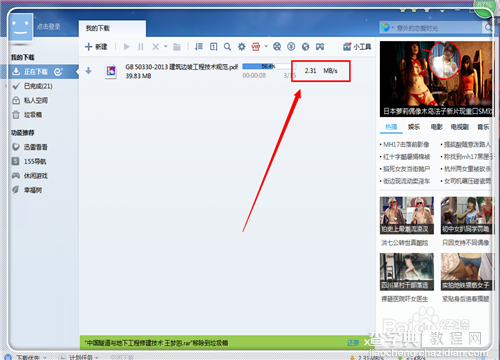The width and height of the screenshot is (500, 360).
Task: Open settings gear icon
Action: click(x=241, y=47)
